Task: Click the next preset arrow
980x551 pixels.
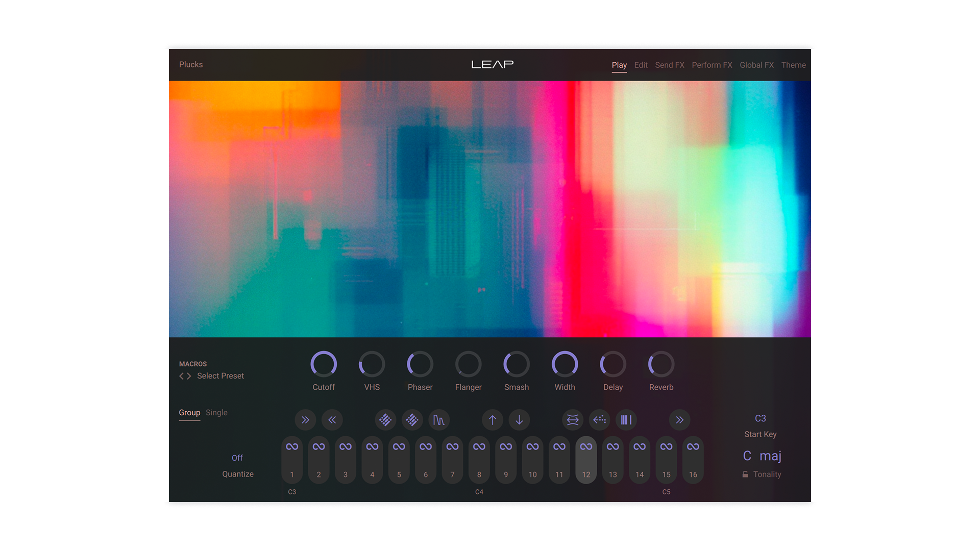Action: [189, 376]
